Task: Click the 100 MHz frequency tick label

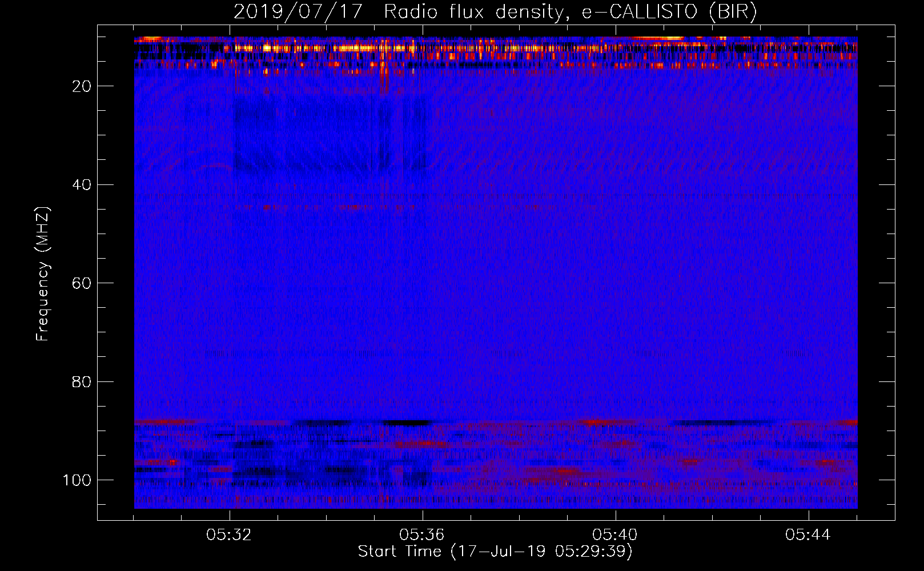Action: 77,480
